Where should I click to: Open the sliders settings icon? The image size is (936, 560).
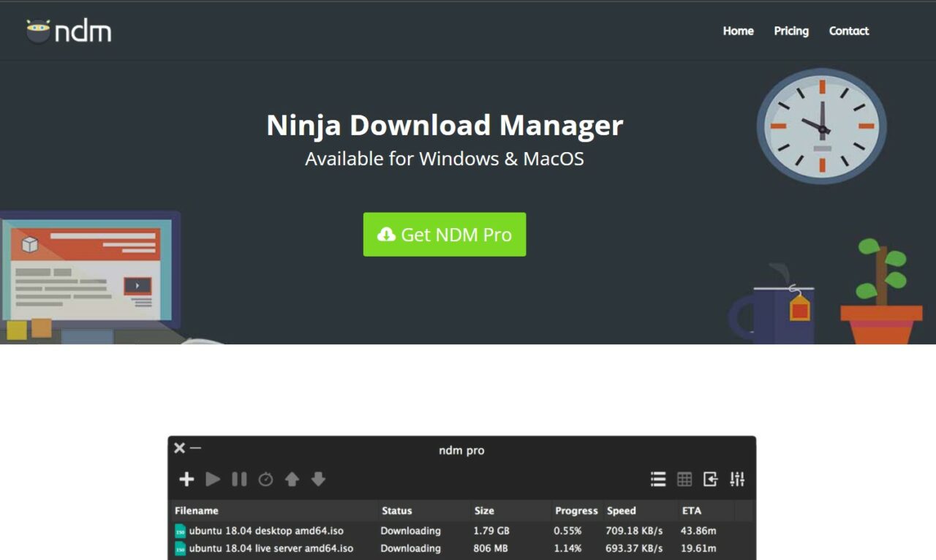(x=737, y=479)
